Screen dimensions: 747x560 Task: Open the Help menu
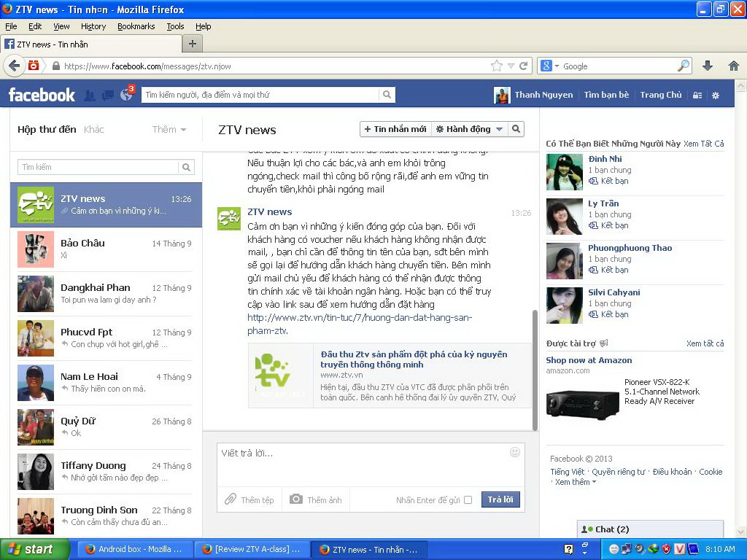click(x=203, y=26)
